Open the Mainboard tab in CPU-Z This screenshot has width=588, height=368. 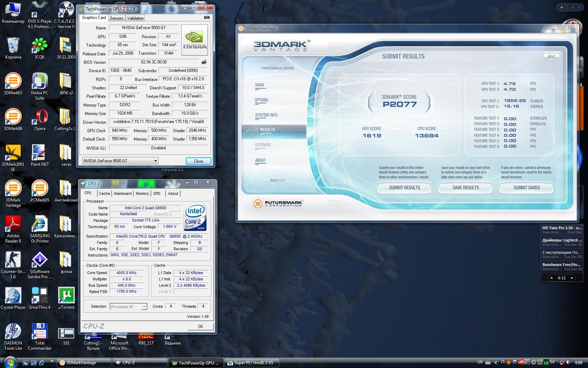[122, 193]
